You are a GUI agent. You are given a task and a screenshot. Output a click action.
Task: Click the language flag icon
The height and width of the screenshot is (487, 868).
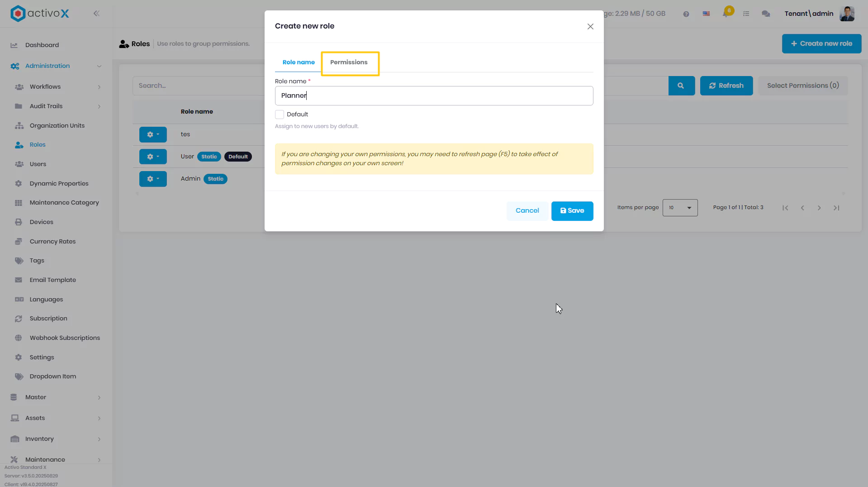click(706, 14)
